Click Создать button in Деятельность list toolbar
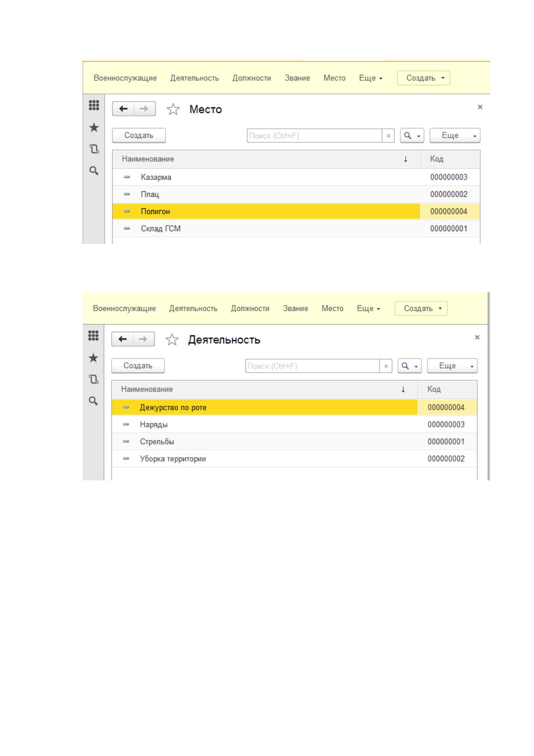Screen dimensions: 534x756 [138, 366]
